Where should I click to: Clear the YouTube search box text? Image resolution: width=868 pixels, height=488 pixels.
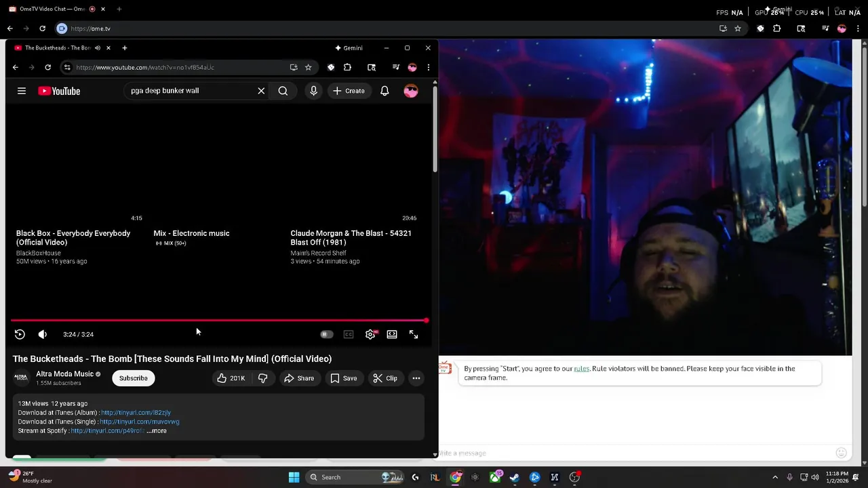pyautogui.click(x=261, y=91)
